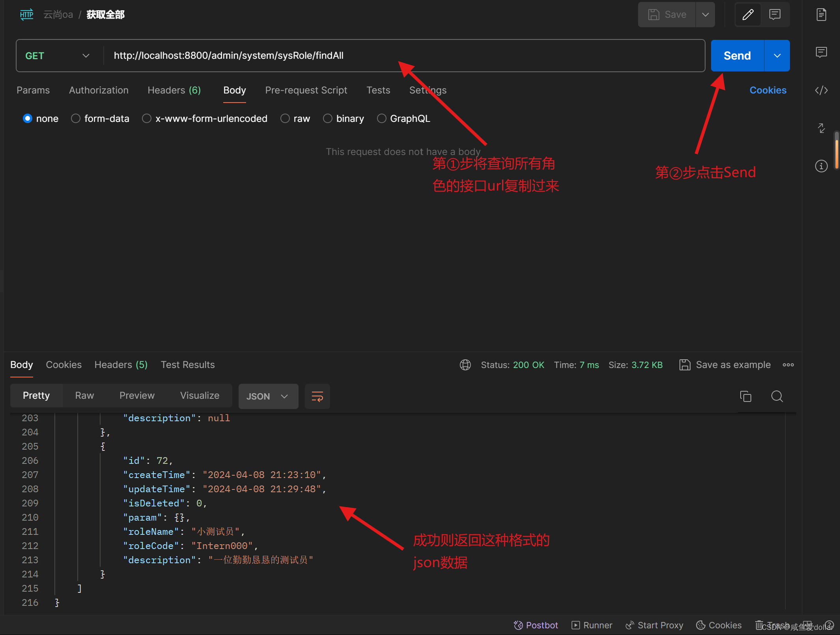Select the raw body radio button

tap(285, 118)
